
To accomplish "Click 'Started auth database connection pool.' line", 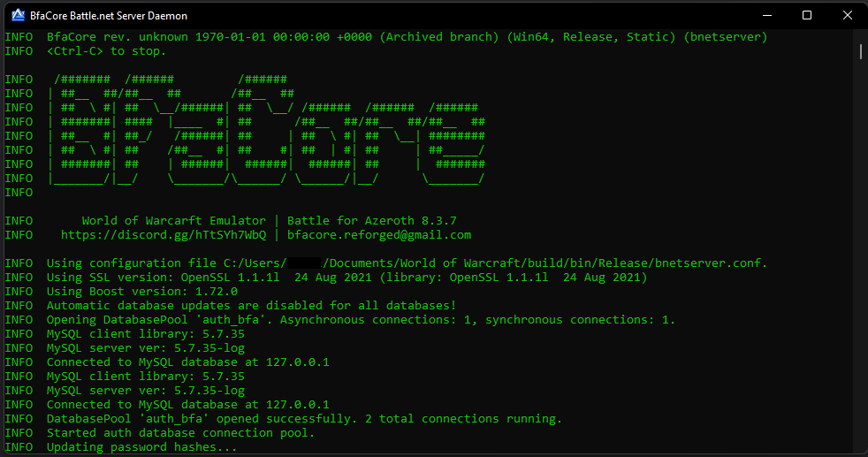I will coord(180,432).
